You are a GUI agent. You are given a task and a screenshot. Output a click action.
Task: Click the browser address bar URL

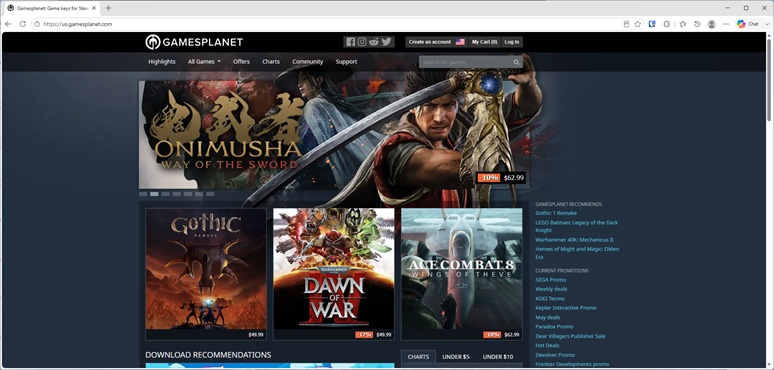point(78,24)
